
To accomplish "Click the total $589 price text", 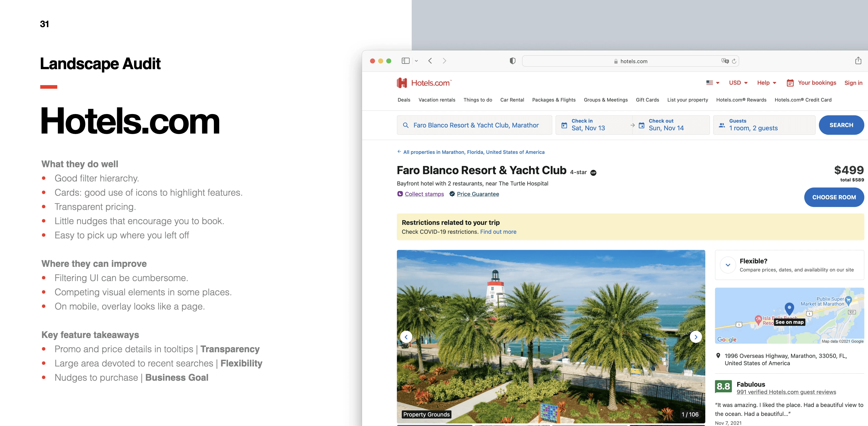I will pyautogui.click(x=852, y=180).
